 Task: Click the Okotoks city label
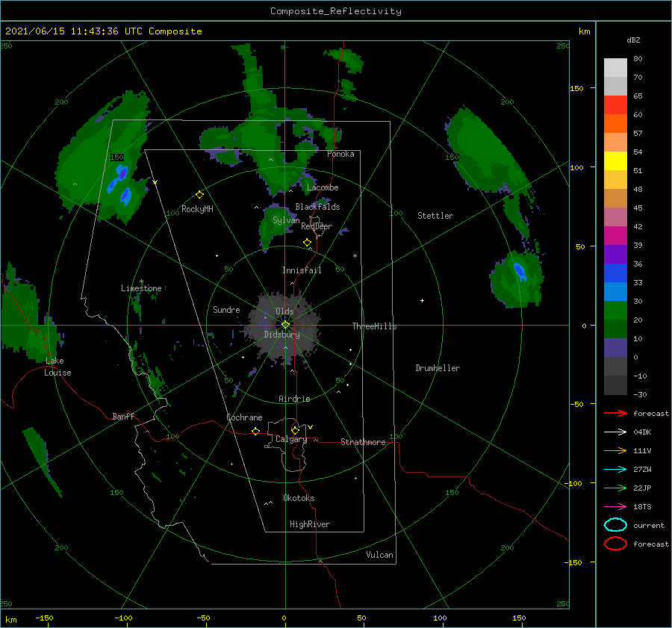click(x=299, y=498)
